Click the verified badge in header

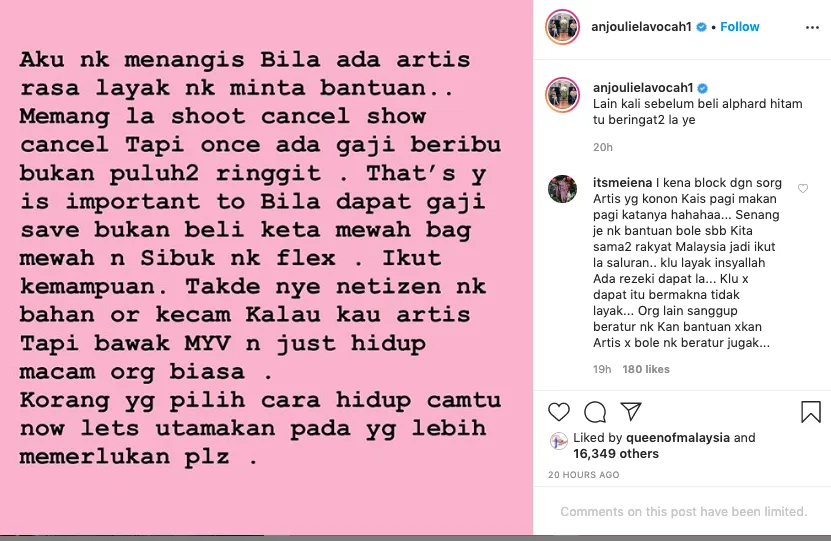[701, 27]
